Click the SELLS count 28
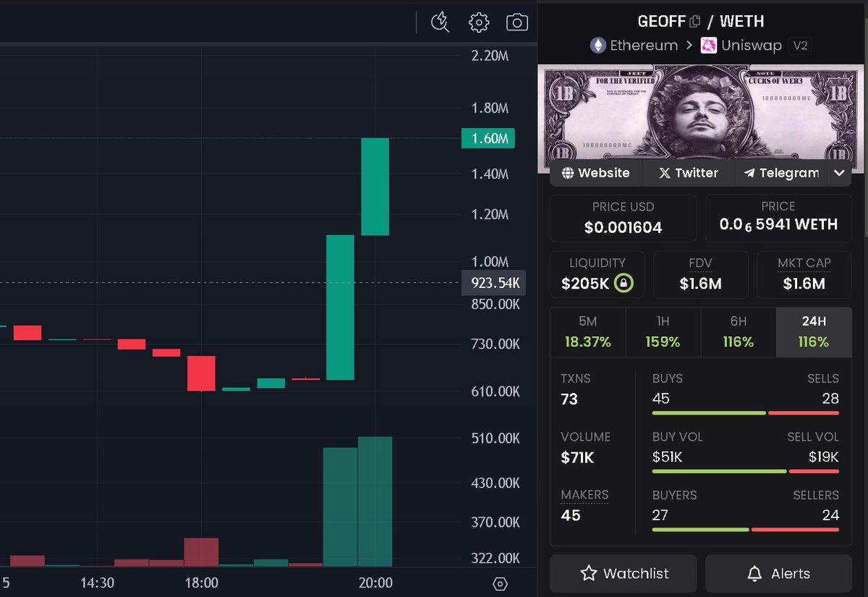This screenshot has width=868, height=597. click(x=830, y=398)
